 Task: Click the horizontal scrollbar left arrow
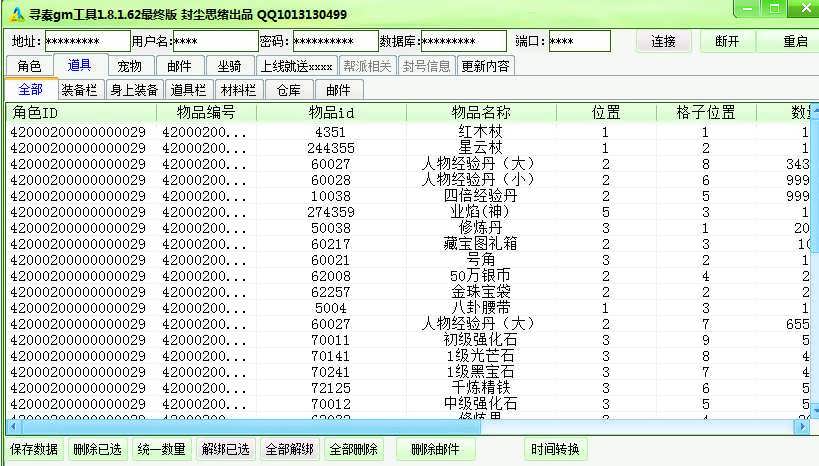tap(14, 426)
